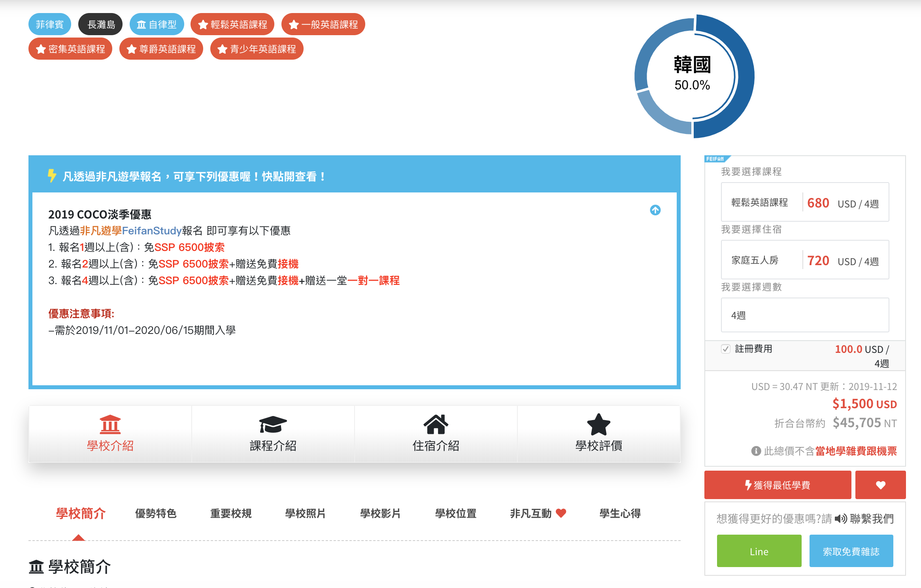This screenshot has height=588, width=921.
Task: Click the 2019 COCO淡季優惠 heading
Action: point(100,214)
